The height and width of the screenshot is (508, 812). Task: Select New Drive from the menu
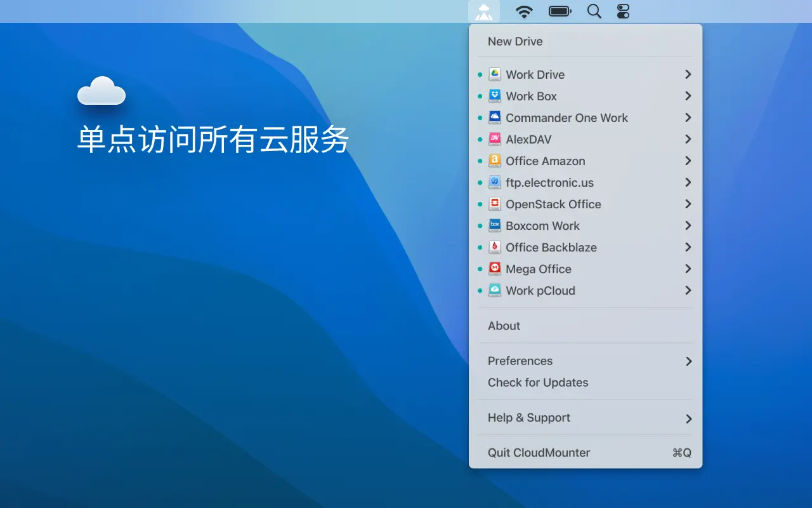pos(515,41)
